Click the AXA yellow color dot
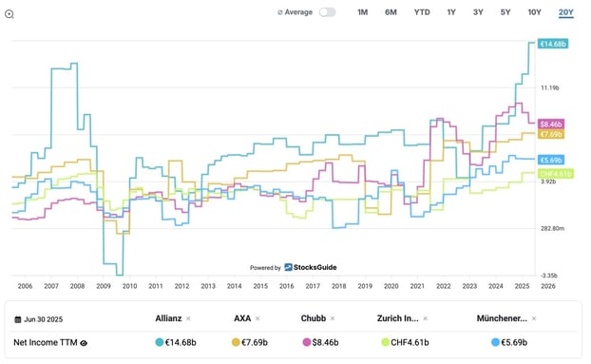The image size is (591, 364). pyautogui.click(x=236, y=342)
